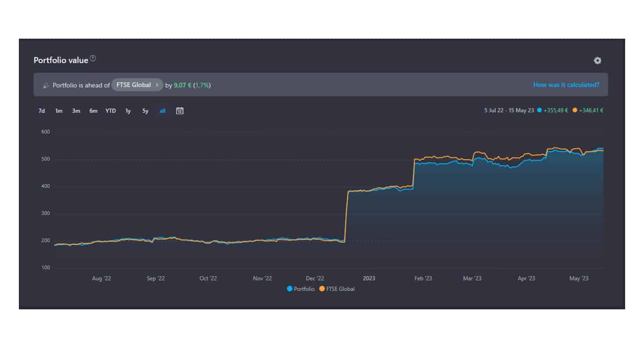Switch chart to 1y range
This screenshot has height=348, width=644.
[x=128, y=111]
